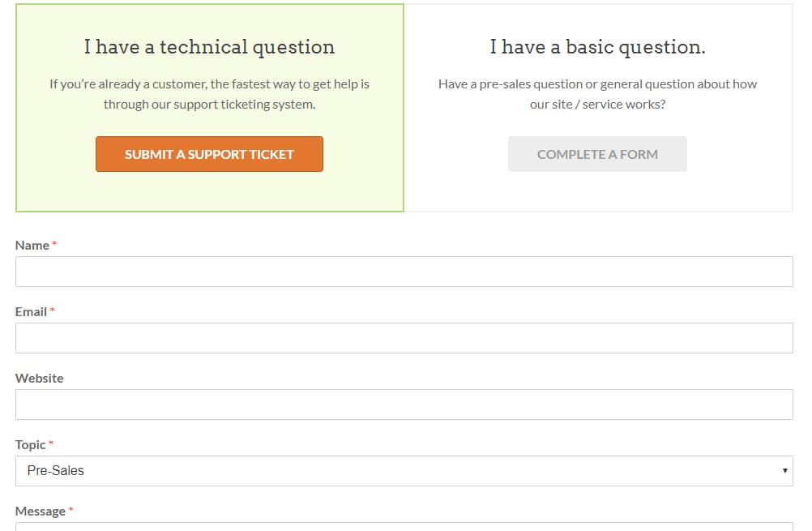Click inside the Message text area
The width and height of the screenshot is (812, 531).
[x=405, y=527]
